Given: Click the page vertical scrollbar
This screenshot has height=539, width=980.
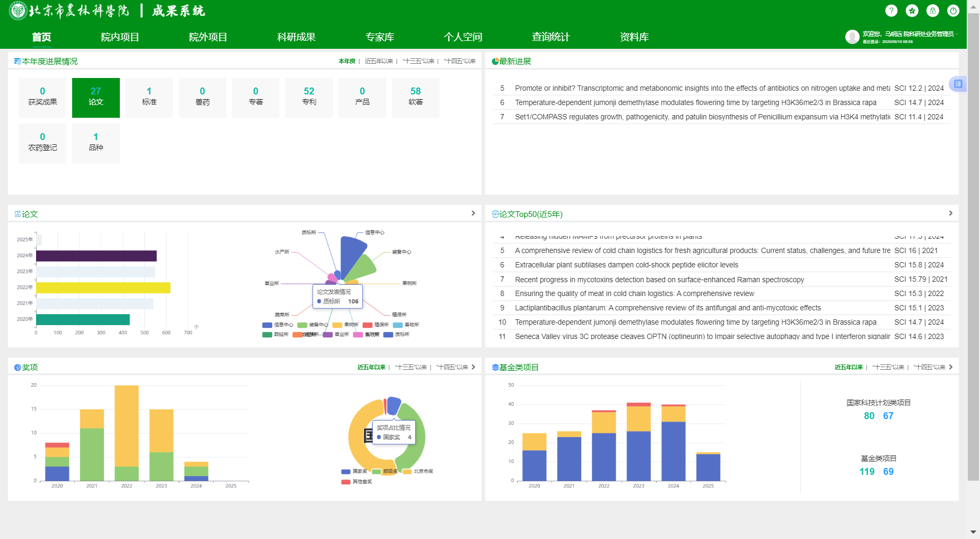Looking at the screenshot, I should point(973,244).
